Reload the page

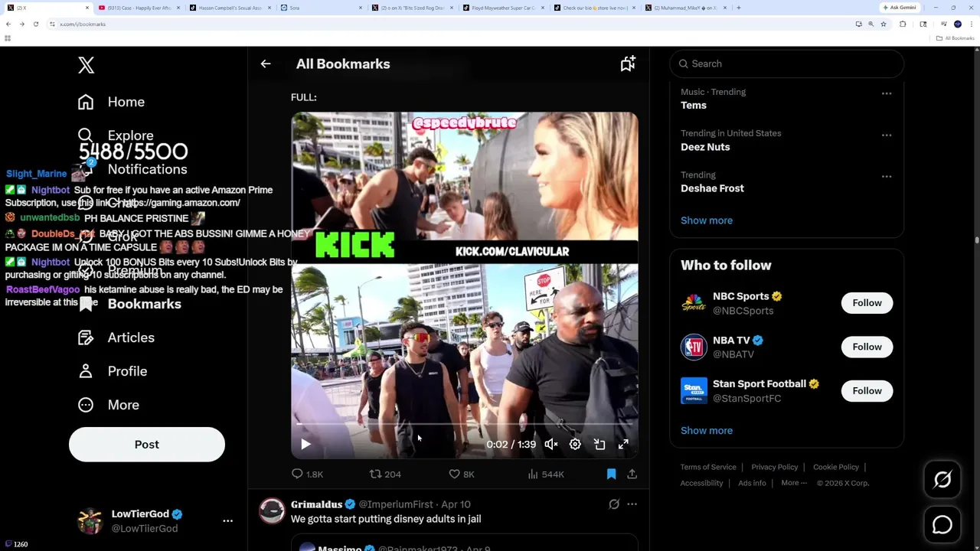[35, 24]
